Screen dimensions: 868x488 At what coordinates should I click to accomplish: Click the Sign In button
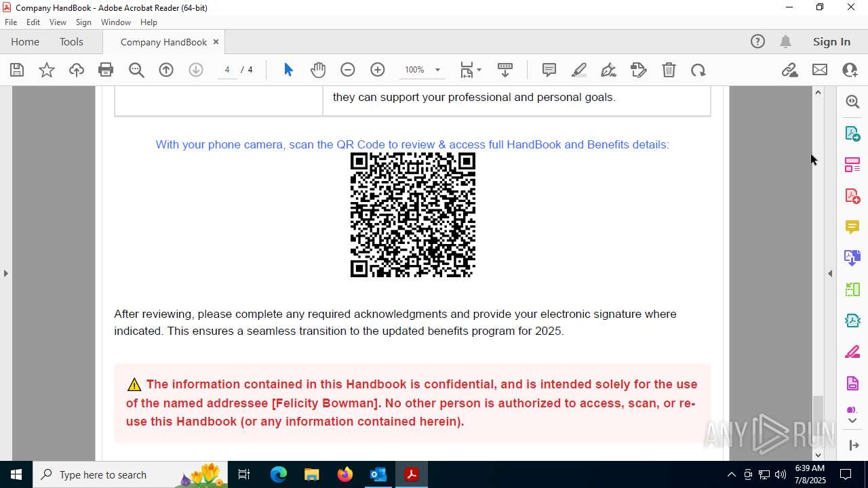(x=831, y=41)
